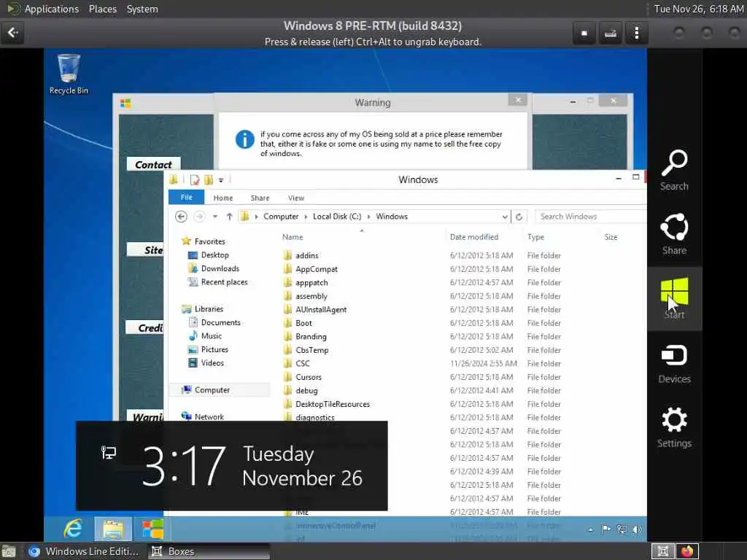Click Boxes back arrow button
This screenshot has height=560, width=747.
pos(13,33)
